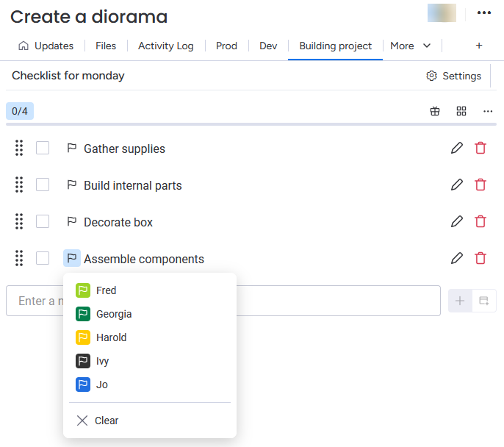
Task: Click the pencil edit icon for Gather supplies
Action: click(457, 149)
